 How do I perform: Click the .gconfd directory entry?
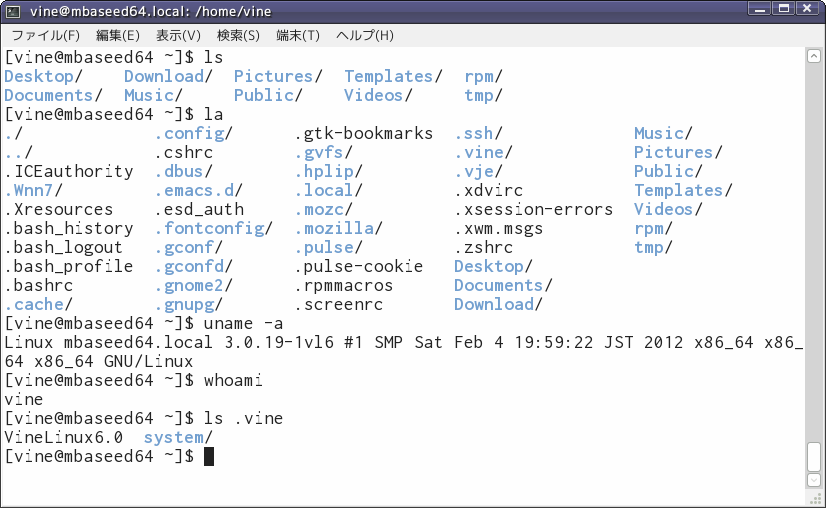193,267
